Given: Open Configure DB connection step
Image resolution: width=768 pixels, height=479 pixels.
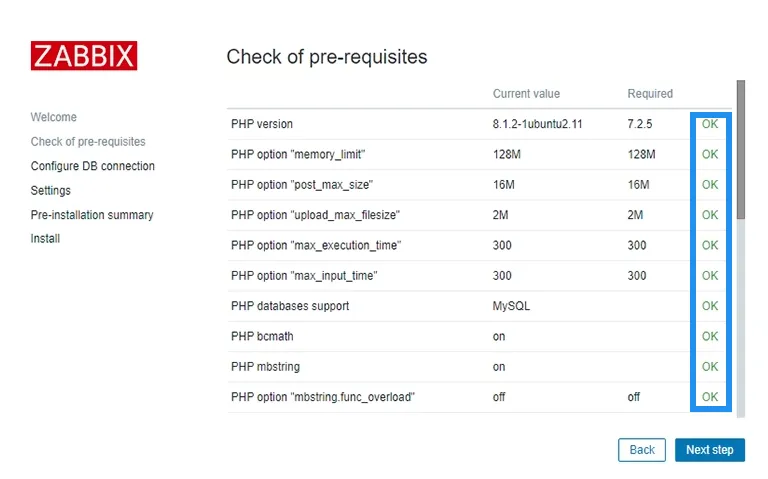Looking at the screenshot, I should [x=93, y=166].
